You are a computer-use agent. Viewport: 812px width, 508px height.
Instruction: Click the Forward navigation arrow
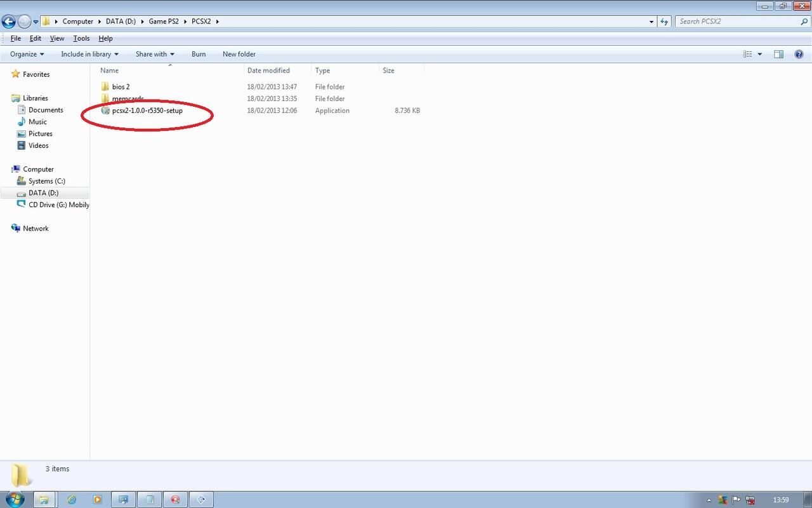[x=24, y=22]
